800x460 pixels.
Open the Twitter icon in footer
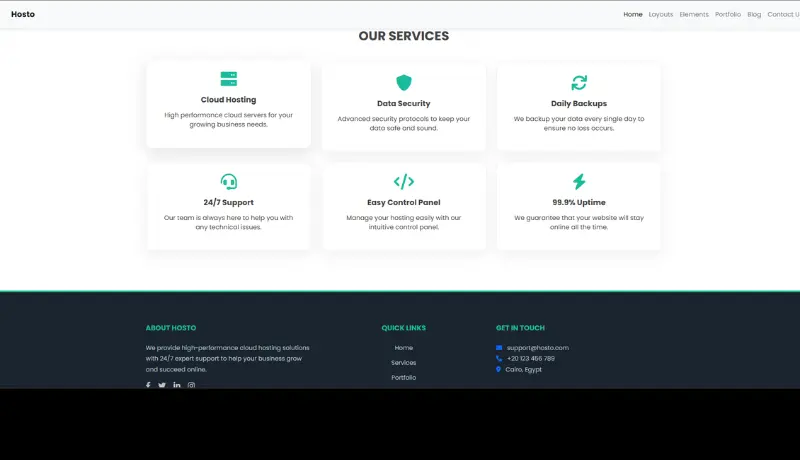pyautogui.click(x=162, y=385)
